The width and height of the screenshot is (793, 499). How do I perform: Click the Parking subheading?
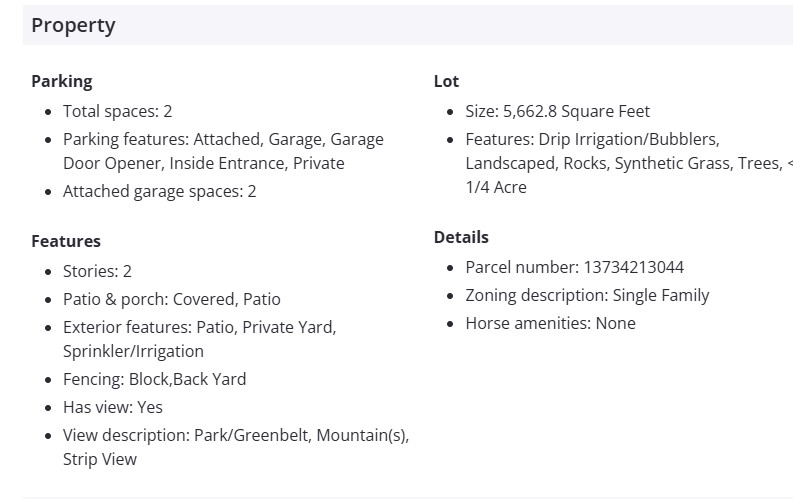[x=61, y=81]
